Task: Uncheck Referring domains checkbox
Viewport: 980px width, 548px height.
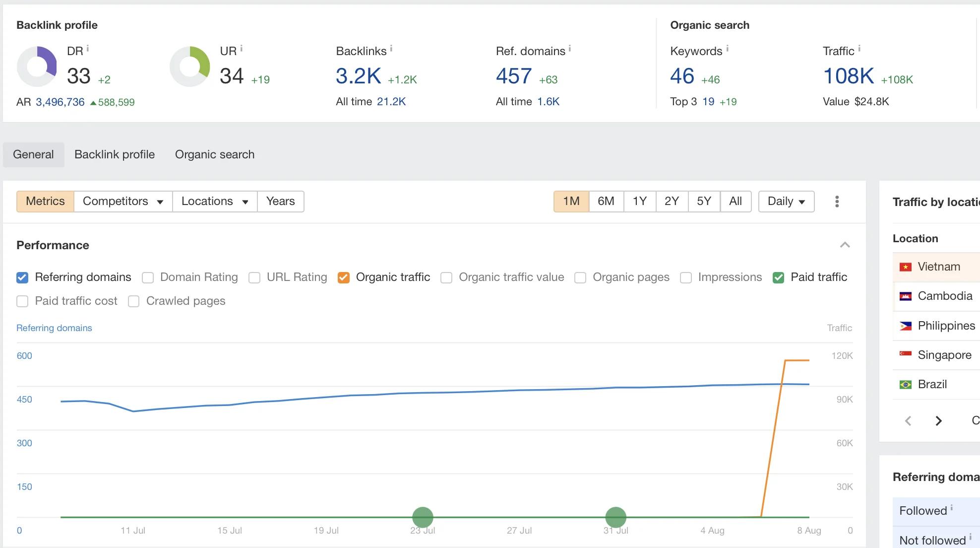Action: coord(22,277)
